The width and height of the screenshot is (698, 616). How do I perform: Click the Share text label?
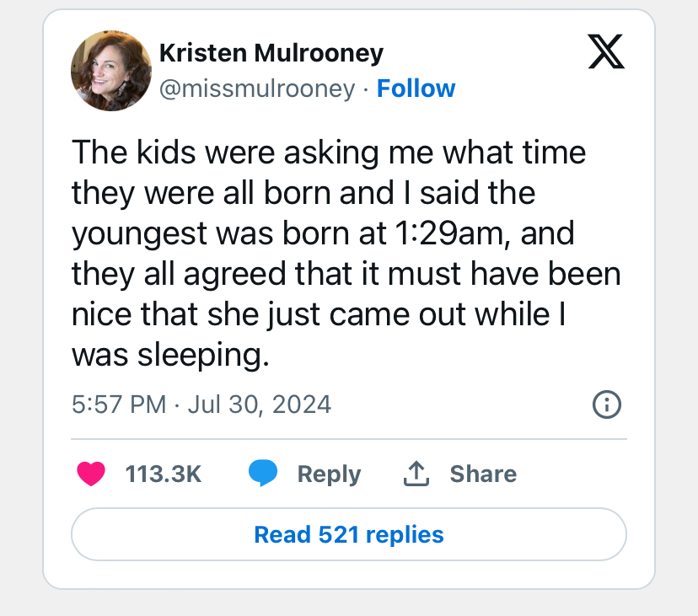(483, 474)
